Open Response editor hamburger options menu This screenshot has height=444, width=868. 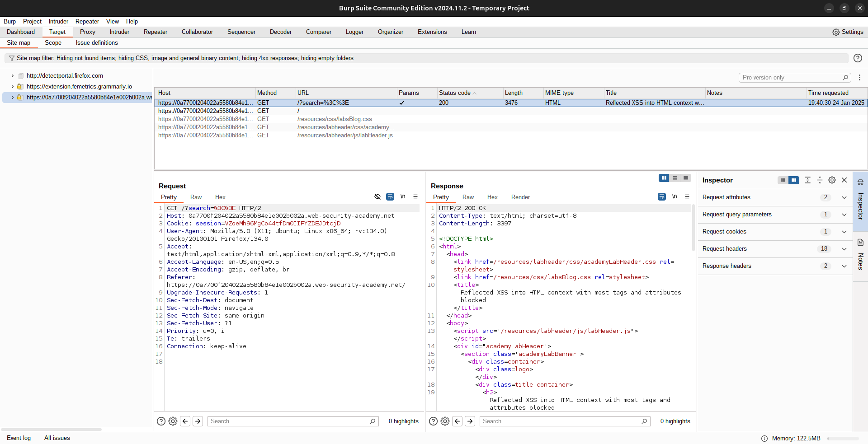[x=687, y=196]
